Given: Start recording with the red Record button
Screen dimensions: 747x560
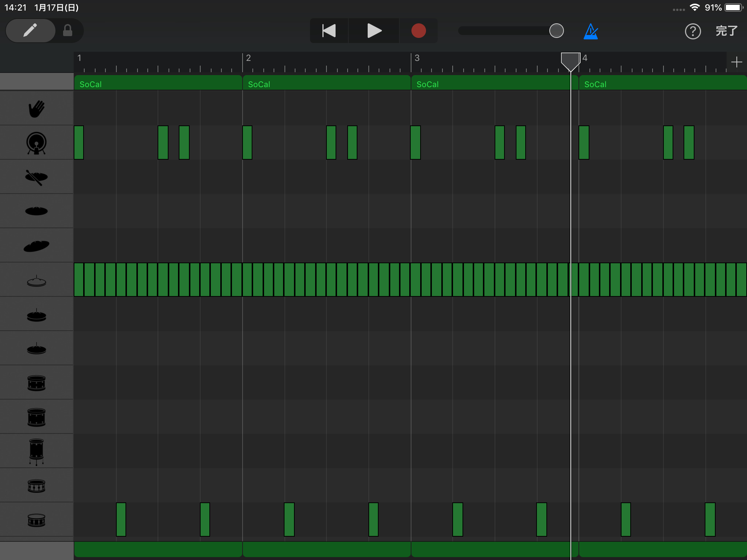Looking at the screenshot, I should click(x=418, y=31).
